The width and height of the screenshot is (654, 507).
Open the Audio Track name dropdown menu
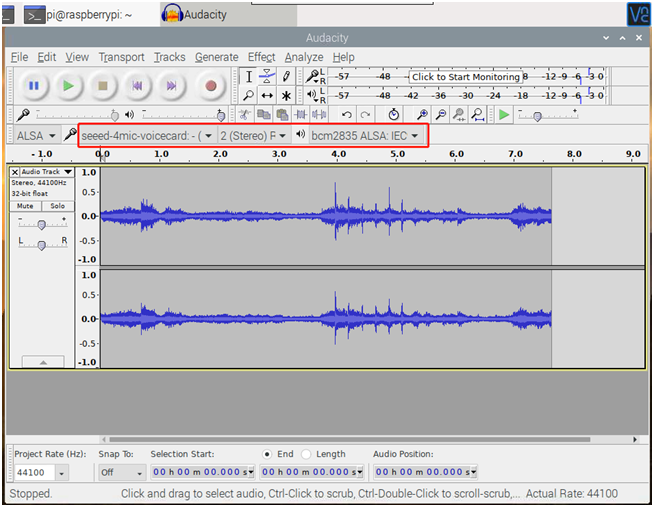click(x=47, y=172)
